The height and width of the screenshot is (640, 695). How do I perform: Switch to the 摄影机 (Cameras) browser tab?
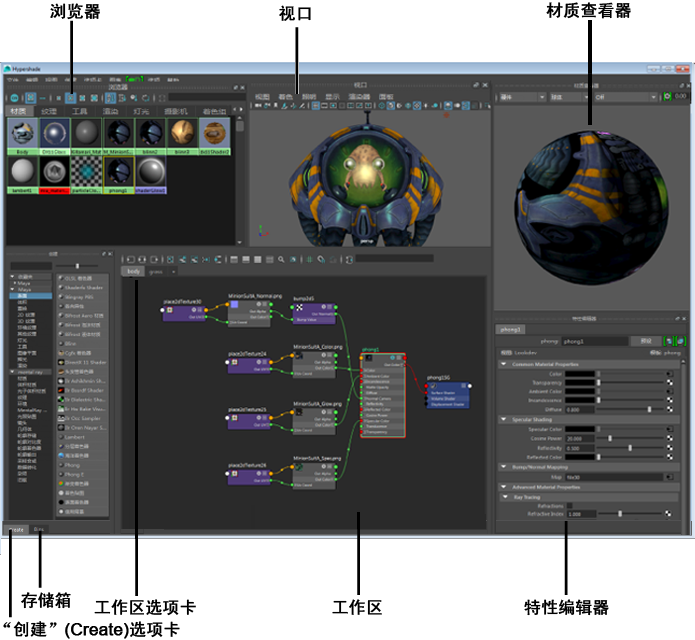[176, 111]
